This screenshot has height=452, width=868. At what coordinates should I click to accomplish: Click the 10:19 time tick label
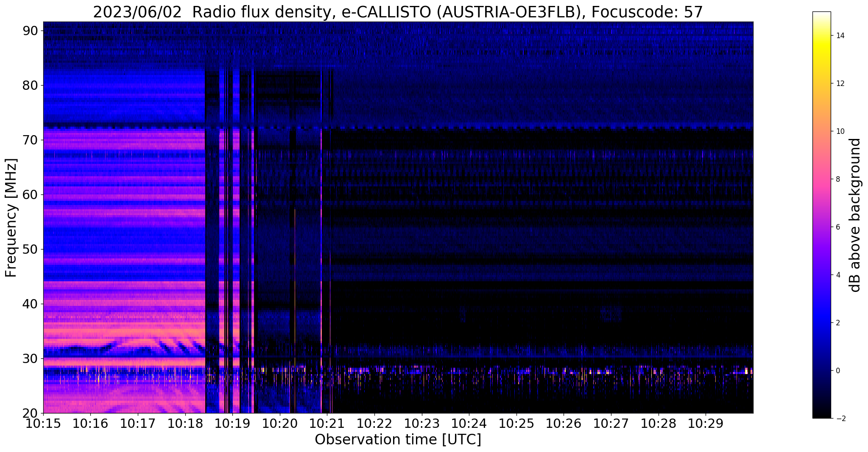pos(232,423)
